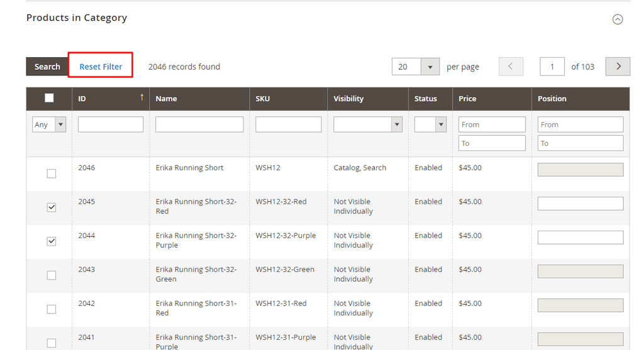Screen dimensions: 644x350
Task: Check the box for product 2042
Action: [x=52, y=309]
